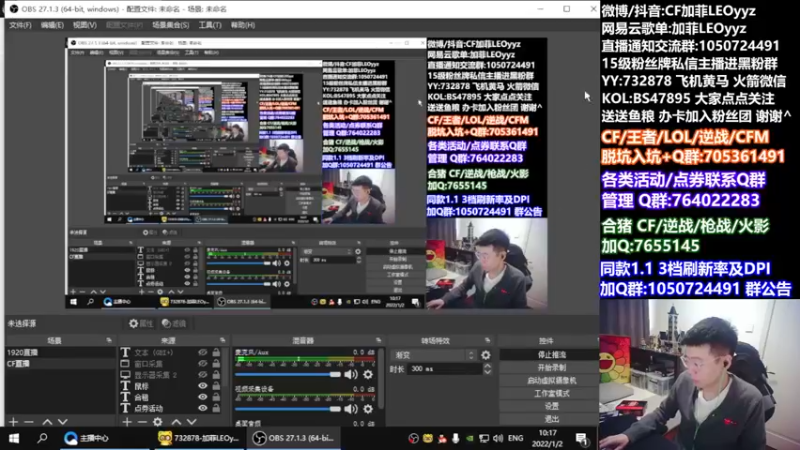The height and width of the screenshot is (450, 800).
Task: Click 启动虚拟摄像机 button
Action: click(551, 381)
